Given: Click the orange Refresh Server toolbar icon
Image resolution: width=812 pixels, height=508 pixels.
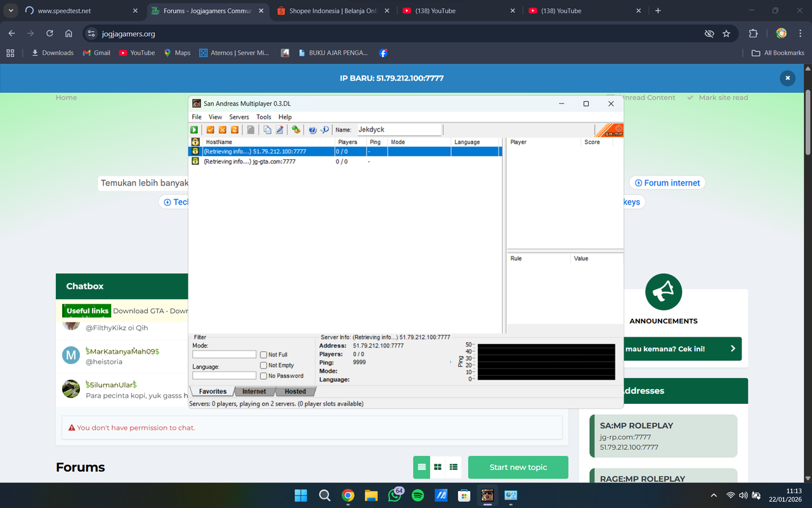Looking at the screenshot, I should pyautogui.click(x=235, y=130).
